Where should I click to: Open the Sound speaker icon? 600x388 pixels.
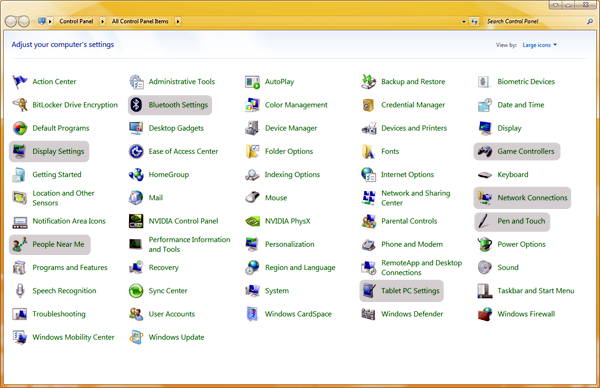pos(484,267)
